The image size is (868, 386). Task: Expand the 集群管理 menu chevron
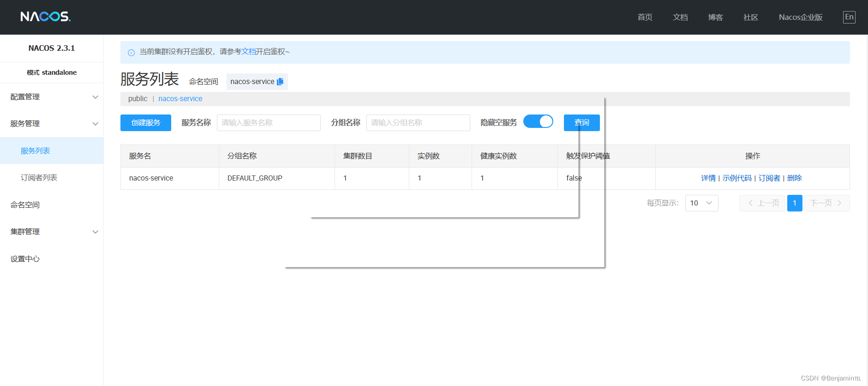96,232
